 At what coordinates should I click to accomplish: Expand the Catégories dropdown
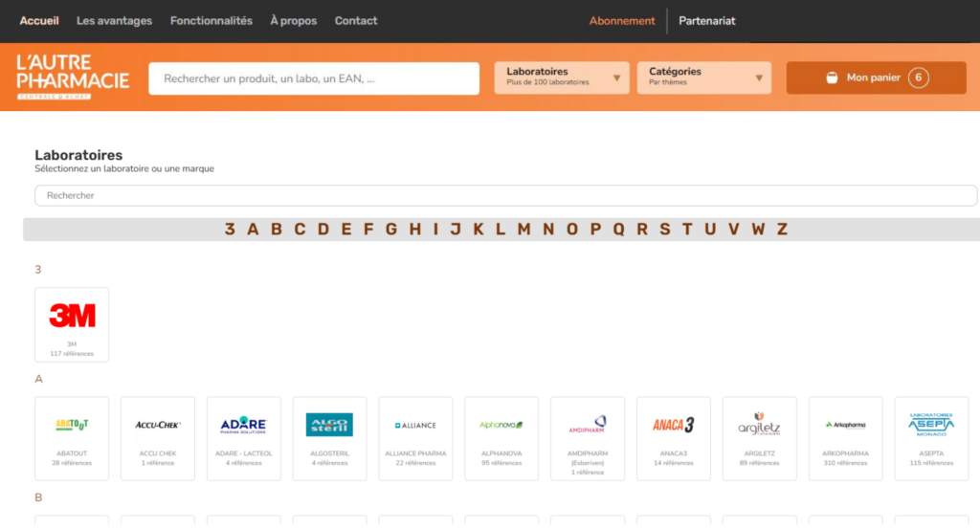coord(704,77)
